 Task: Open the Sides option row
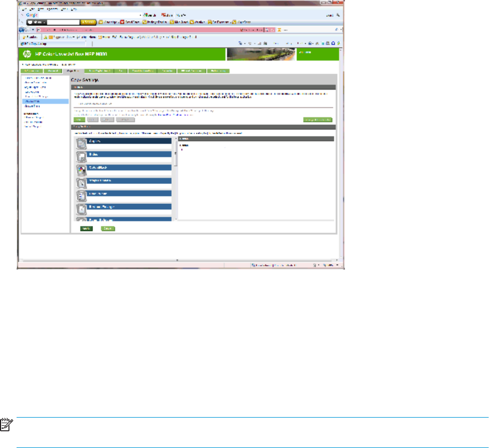[x=129, y=154]
